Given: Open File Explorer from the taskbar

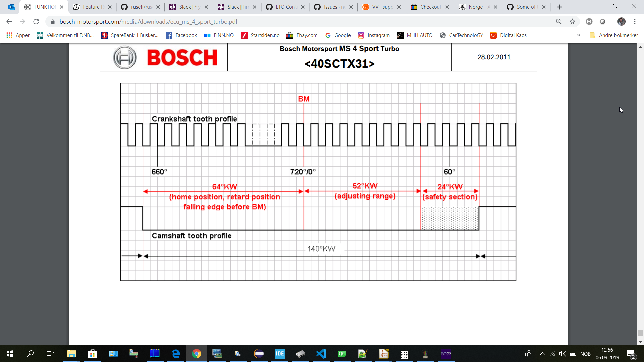Looking at the screenshot, I should (71, 354).
